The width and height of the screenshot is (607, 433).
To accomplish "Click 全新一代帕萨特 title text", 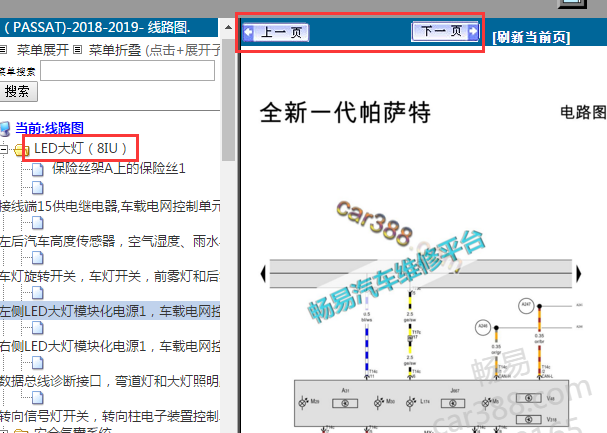I will pos(345,113).
